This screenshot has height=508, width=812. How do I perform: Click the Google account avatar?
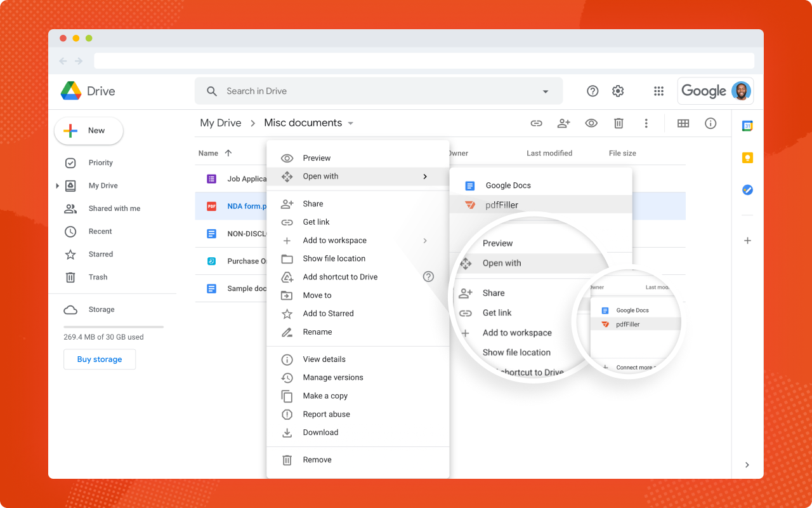740,91
